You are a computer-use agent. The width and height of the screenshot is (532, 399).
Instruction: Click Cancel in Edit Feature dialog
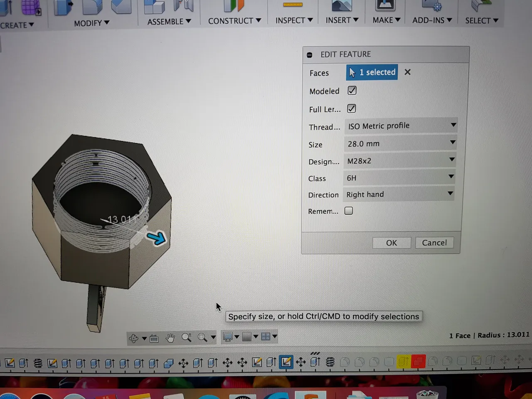[x=434, y=243]
